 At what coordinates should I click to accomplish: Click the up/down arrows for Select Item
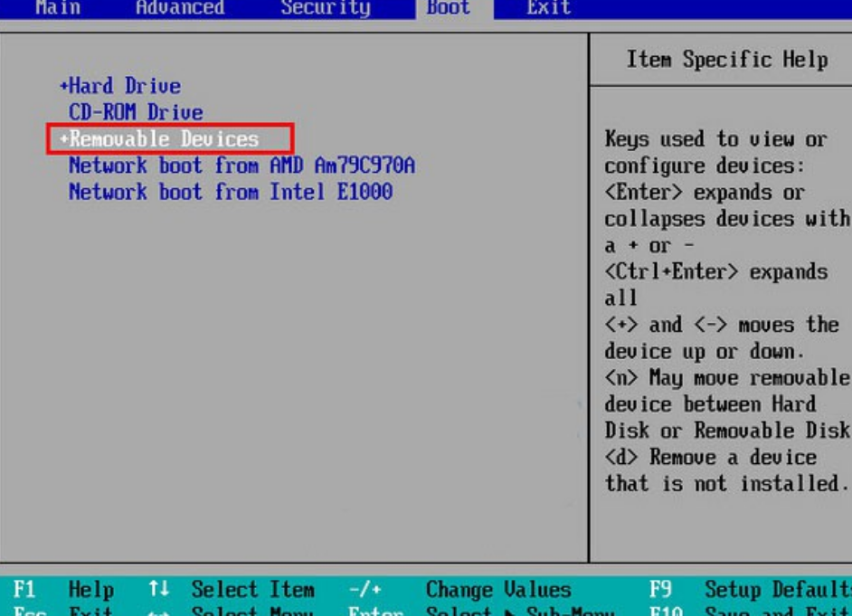[158, 591]
